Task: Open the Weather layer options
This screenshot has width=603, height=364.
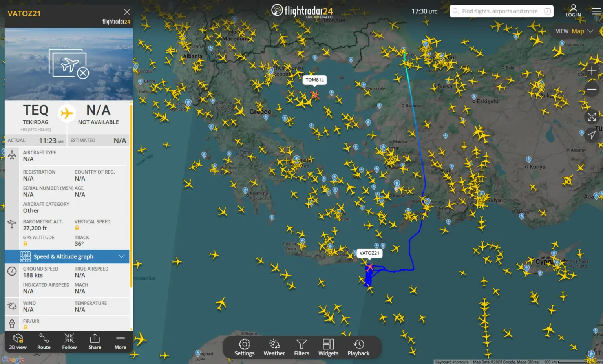Action: (x=274, y=348)
